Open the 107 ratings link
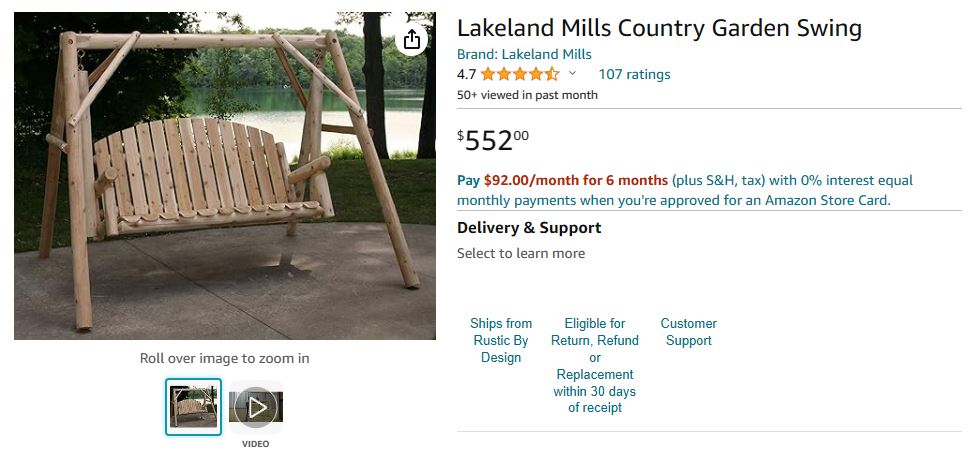Screen dimensions: 970x457 pyautogui.click(x=634, y=74)
